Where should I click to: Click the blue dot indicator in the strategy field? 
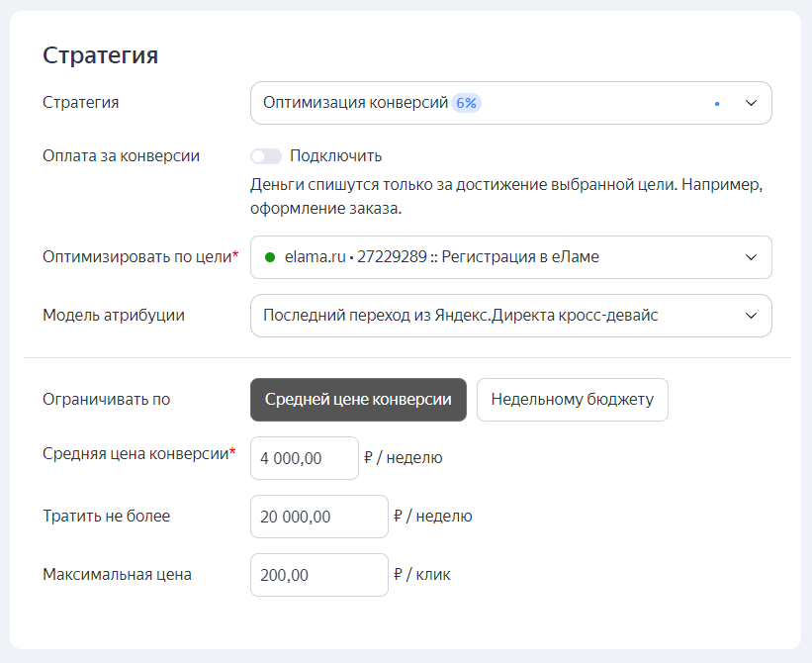coord(716,103)
